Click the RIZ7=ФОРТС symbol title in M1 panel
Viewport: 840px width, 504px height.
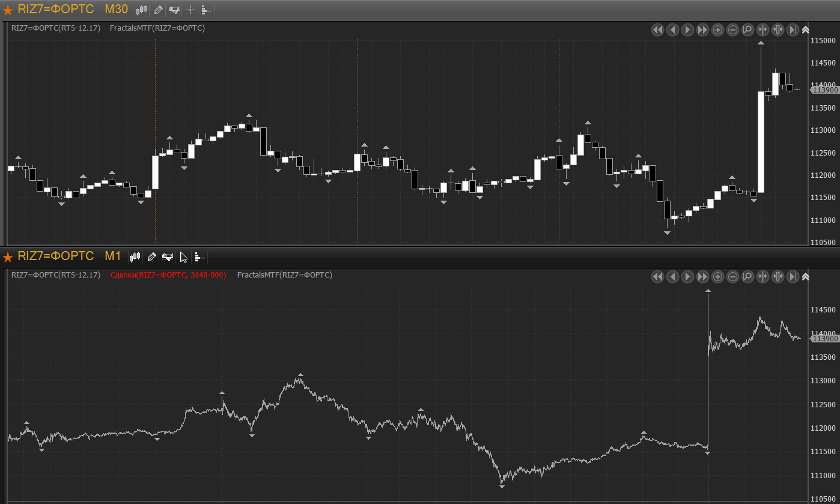point(56,257)
